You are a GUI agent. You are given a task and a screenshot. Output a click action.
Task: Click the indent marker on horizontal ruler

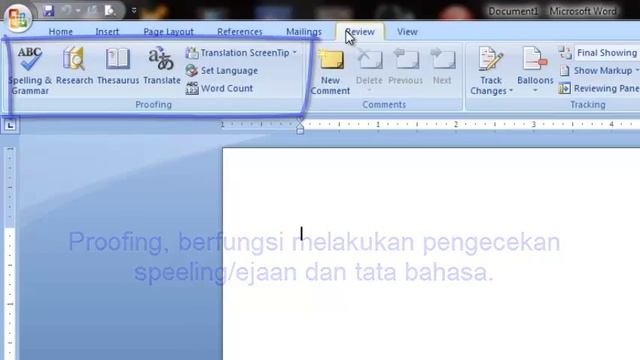300,127
